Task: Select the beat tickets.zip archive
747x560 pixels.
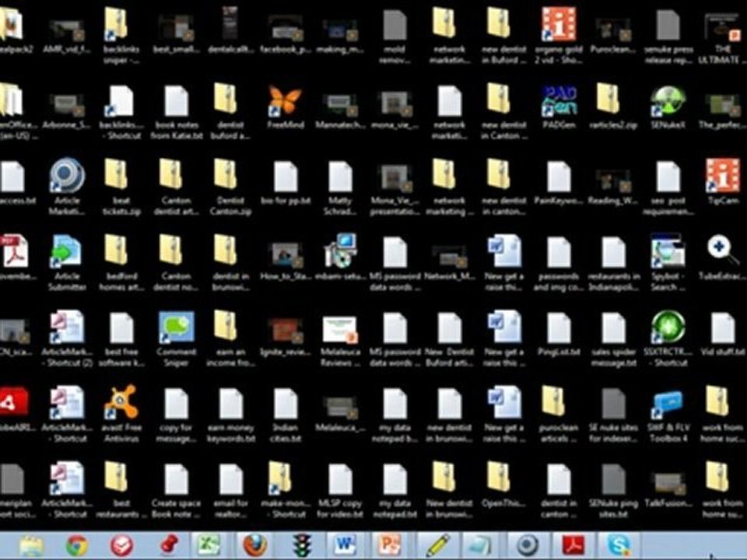Action: [x=121, y=187]
